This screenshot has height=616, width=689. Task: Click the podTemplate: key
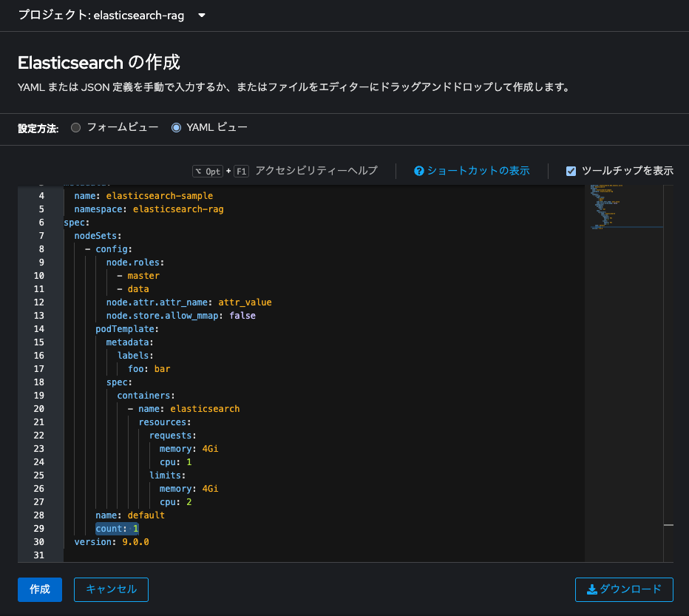(x=127, y=329)
